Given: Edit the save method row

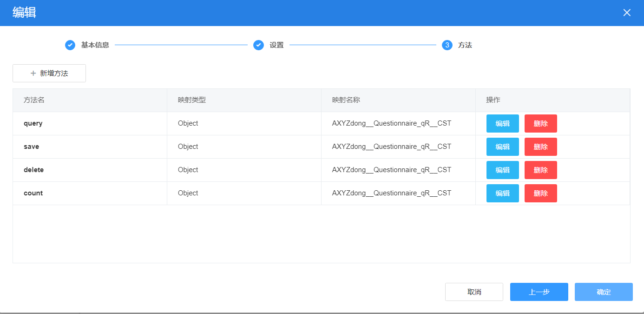Looking at the screenshot, I should tap(503, 147).
